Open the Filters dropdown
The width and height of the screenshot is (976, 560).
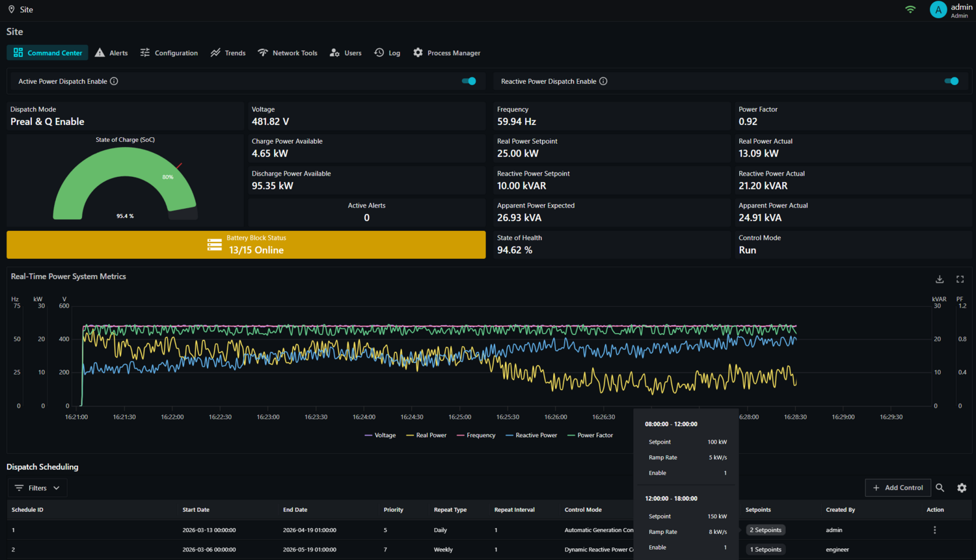(37, 488)
